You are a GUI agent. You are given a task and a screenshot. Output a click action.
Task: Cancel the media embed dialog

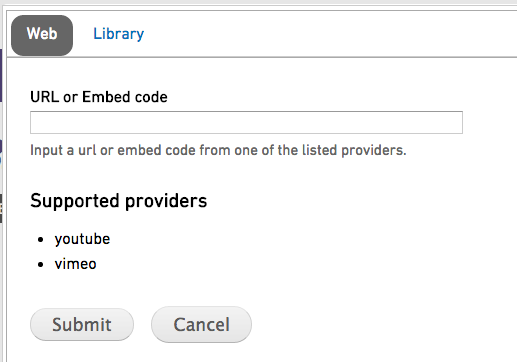pyautogui.click(x=201, y=324)
